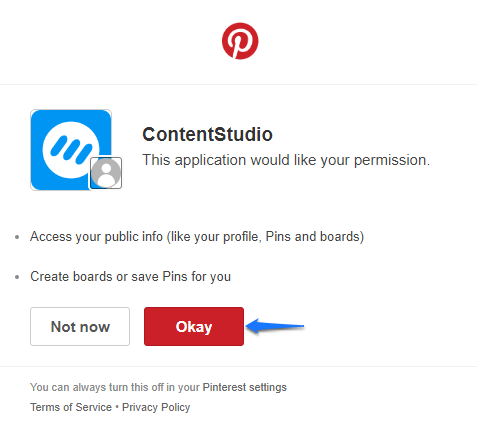Open the Pinterest settings link
Viewport: 477px width, 431px height.
(245, 387)
